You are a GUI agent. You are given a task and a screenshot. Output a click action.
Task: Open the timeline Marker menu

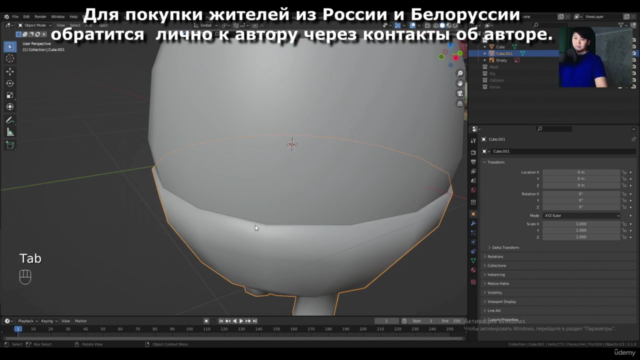click(x=81, y=321)
